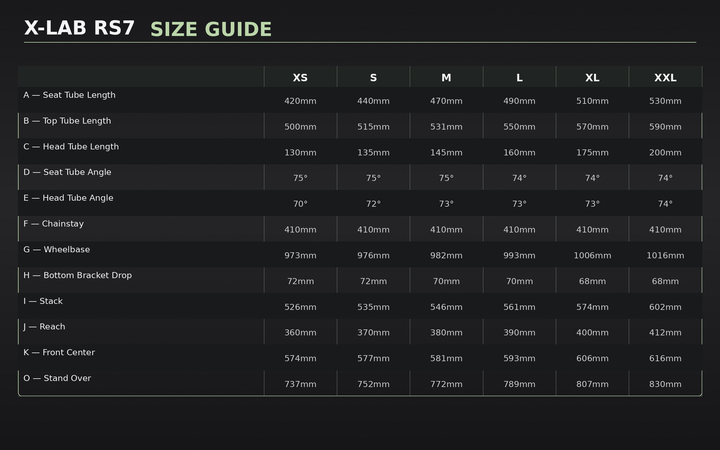This screenshot has height=450, width=720.
Task: Click the M size column header
Action: (x=446, y=78)
